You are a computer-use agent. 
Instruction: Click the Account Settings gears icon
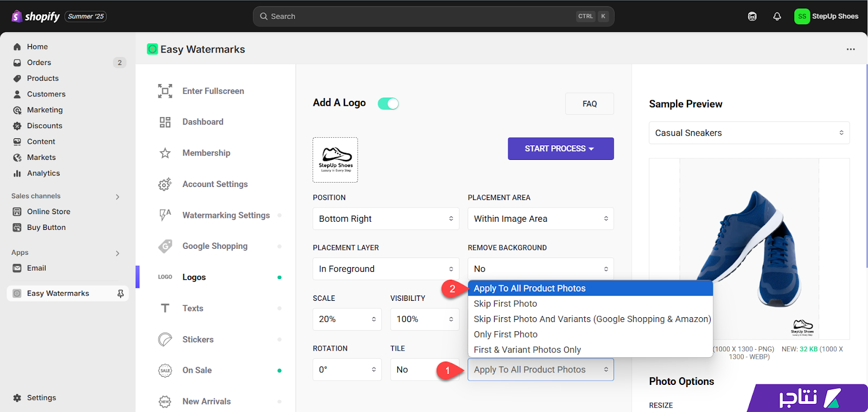click(165, 184)
